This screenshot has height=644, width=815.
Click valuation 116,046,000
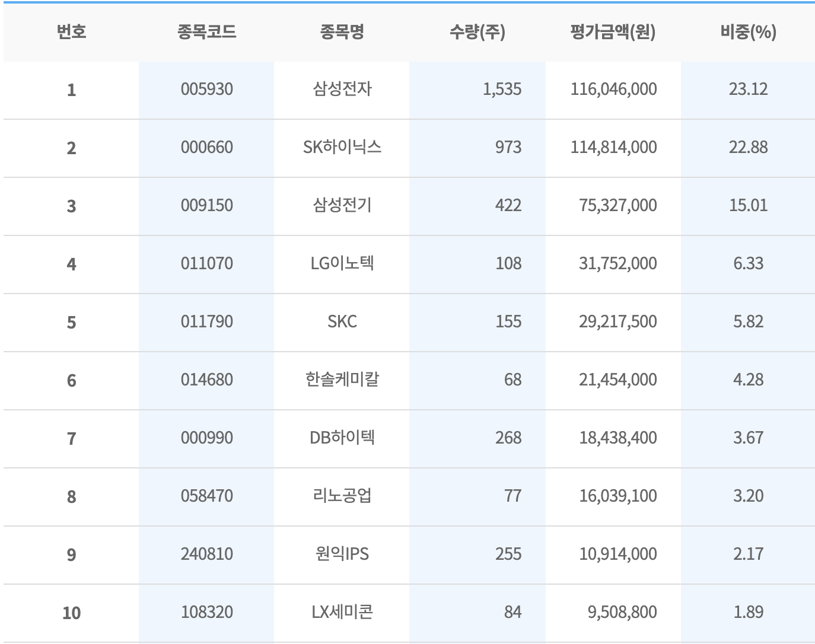[x=614, y=90]
